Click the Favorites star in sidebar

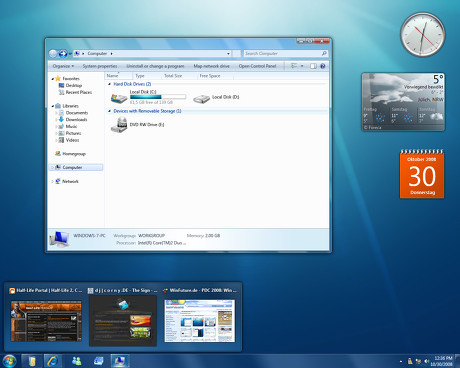coord(58,78)
